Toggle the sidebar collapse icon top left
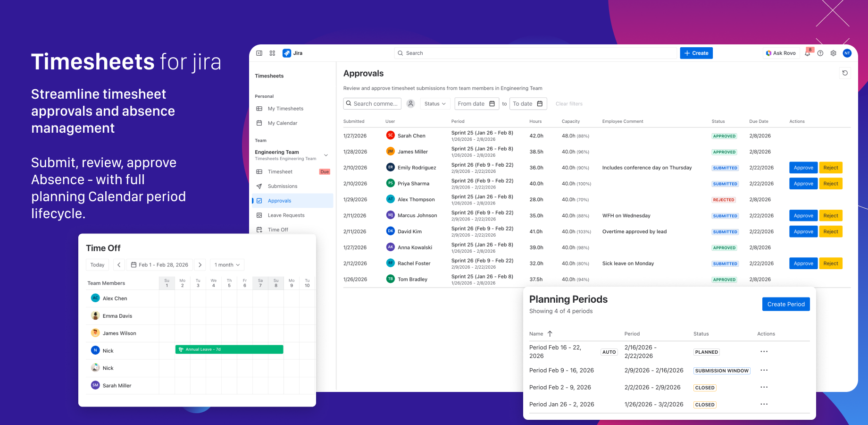868x425 pixels. [259, 53]
